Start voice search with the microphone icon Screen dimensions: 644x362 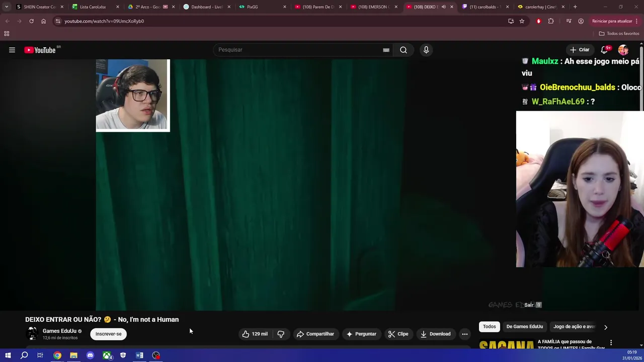tap(426, 50)
